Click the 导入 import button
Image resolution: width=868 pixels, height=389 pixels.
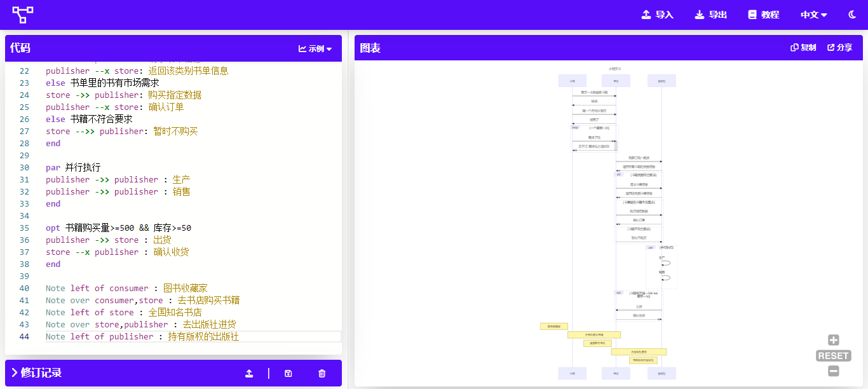click(658, 15)
